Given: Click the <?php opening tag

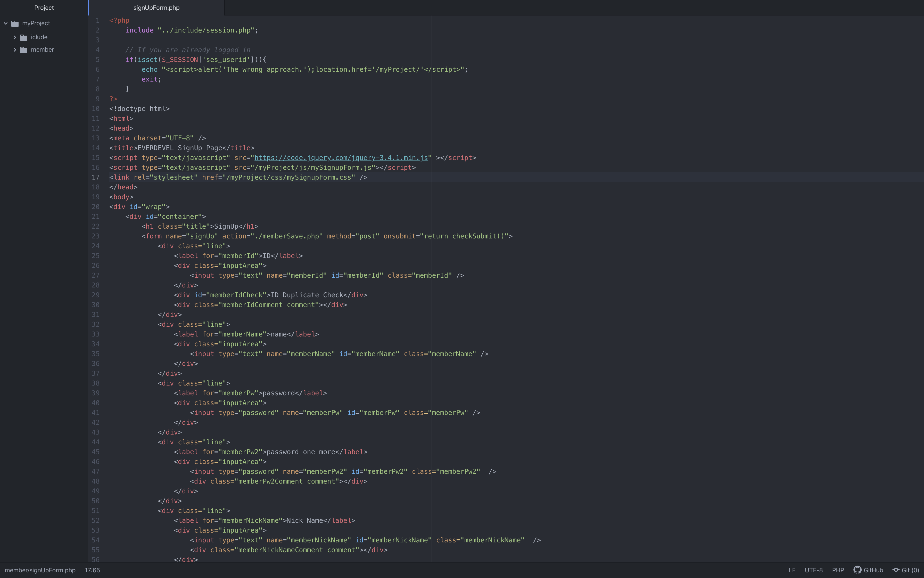Looking at the screenshot, I should [x=119, y=21].
